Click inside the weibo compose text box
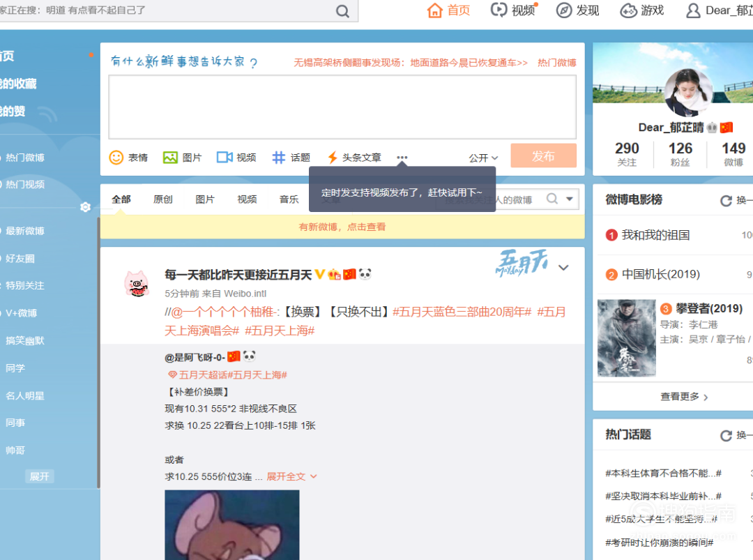The width and height of the screenshot is (753, 560). click(342, 107)
